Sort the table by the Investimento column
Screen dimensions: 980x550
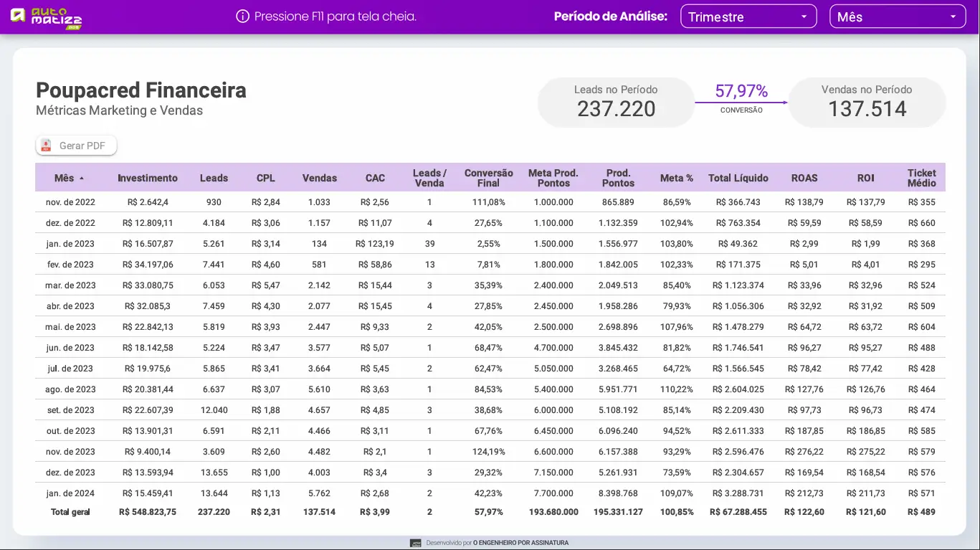tap(148, 178)
